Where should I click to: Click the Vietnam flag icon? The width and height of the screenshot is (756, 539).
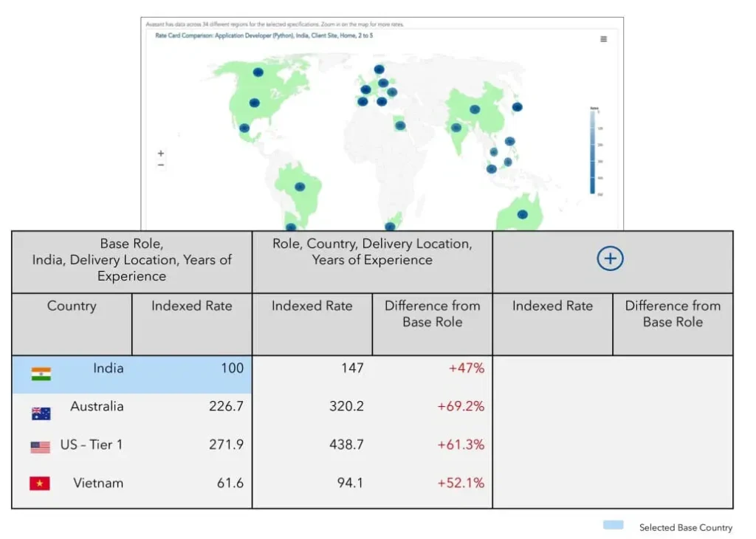pyautogui.click(x=40, y=484)
